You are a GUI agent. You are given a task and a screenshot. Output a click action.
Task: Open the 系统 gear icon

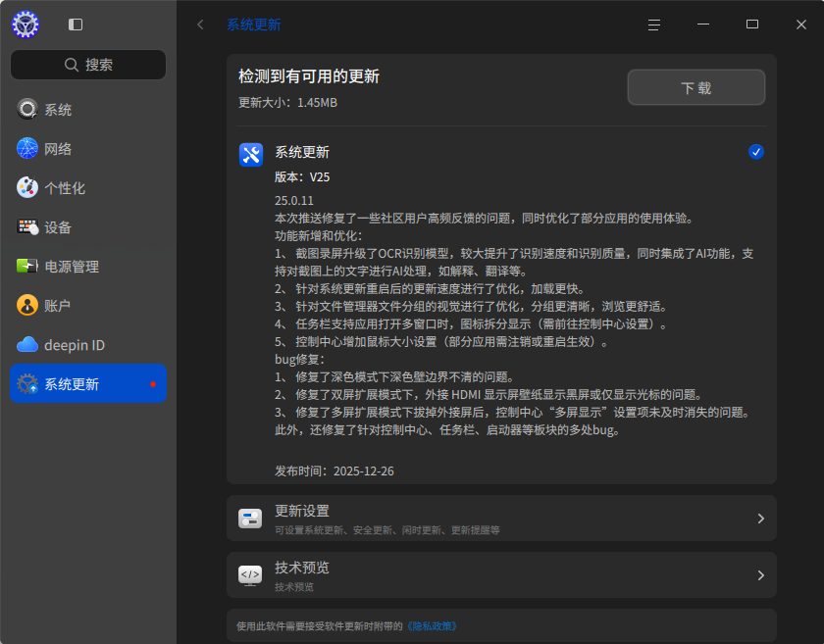(x=27, y=109)
